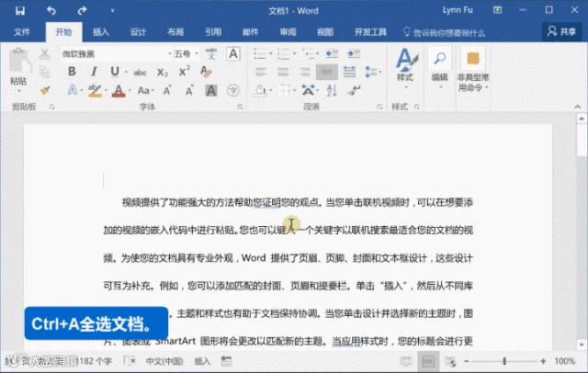Toggle show paragraph marks
This screenshot has height=373, width=588.
tap(354, 90)
